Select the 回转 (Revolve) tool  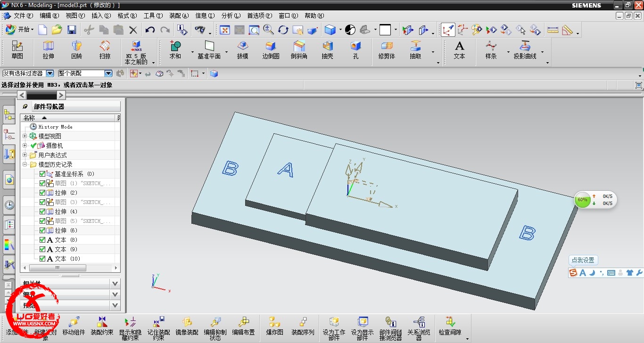(76, 50)
